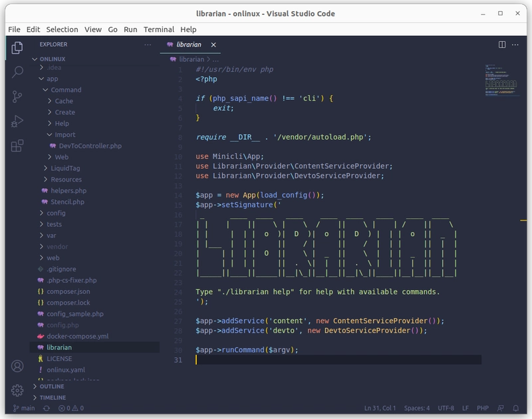Open the Accounts icon in activity bar
Viewport: 532px width, 419px height.
tap(17, 366)
